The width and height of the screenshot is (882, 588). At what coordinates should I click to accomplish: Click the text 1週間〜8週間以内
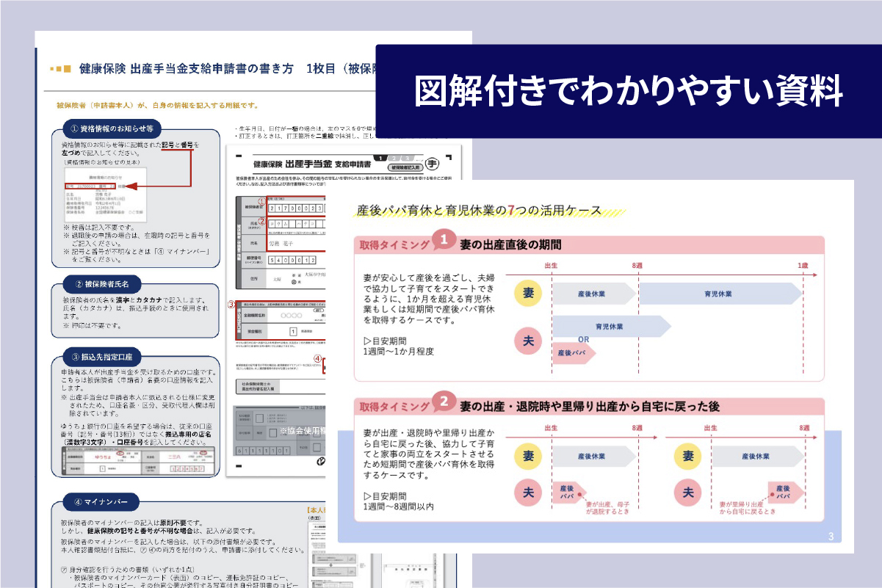(x=399, y=507)
